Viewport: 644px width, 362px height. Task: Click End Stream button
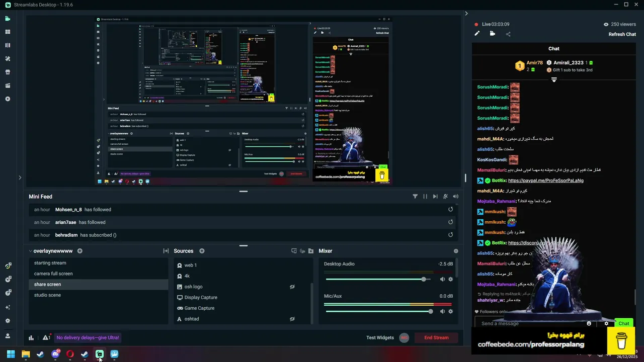(x=436, y=338)
